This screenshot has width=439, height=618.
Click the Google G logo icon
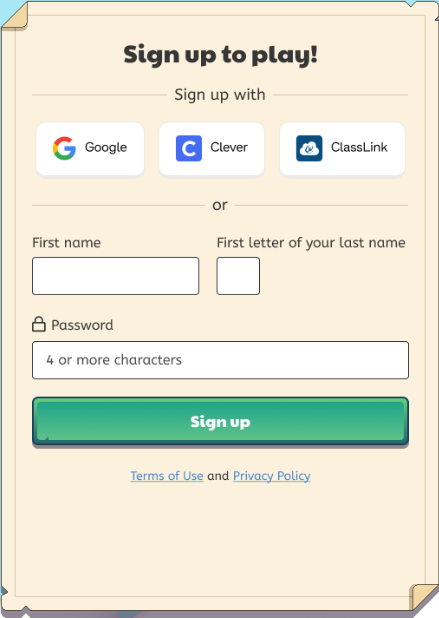(64, 148)
